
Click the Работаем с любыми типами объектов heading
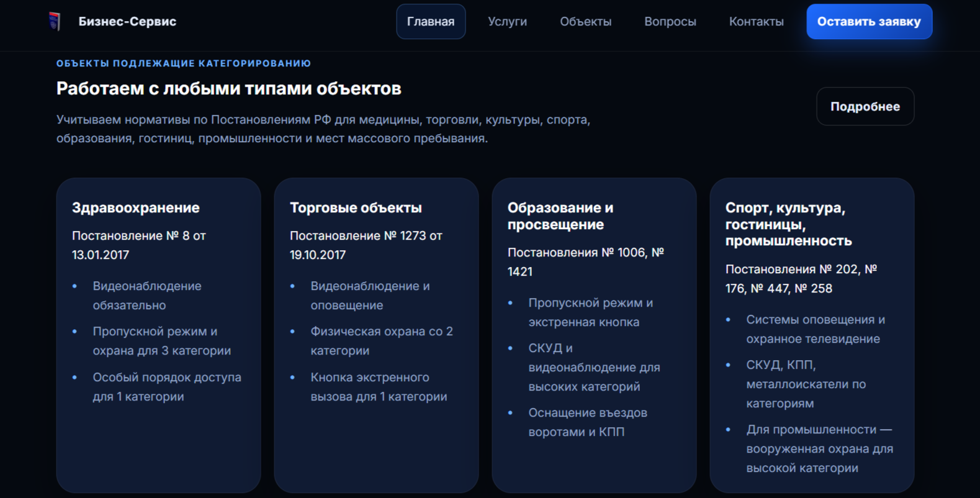228,88
